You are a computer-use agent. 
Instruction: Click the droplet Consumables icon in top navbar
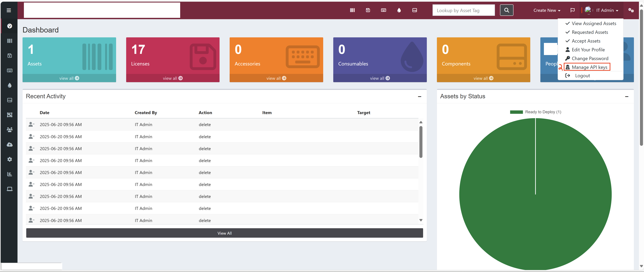399,10
